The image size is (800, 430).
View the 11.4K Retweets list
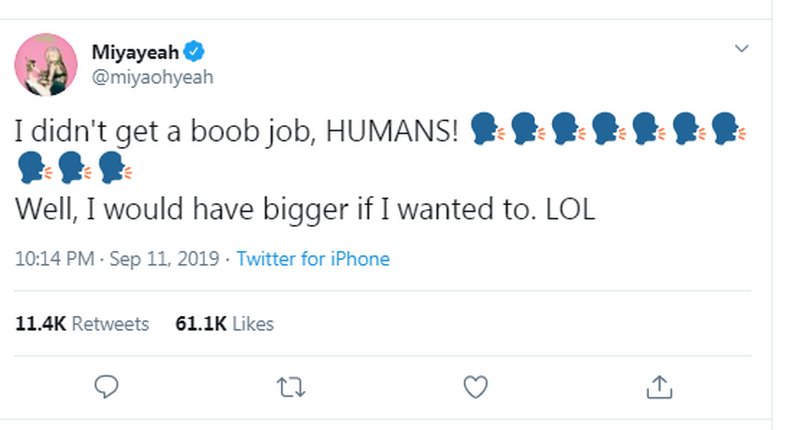[x=83, y=324]
